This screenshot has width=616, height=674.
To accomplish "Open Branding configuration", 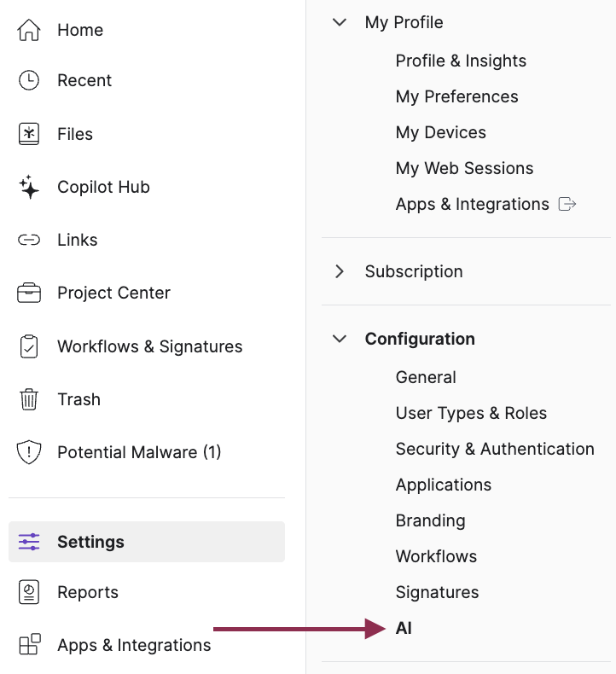I will coord(430,520).
